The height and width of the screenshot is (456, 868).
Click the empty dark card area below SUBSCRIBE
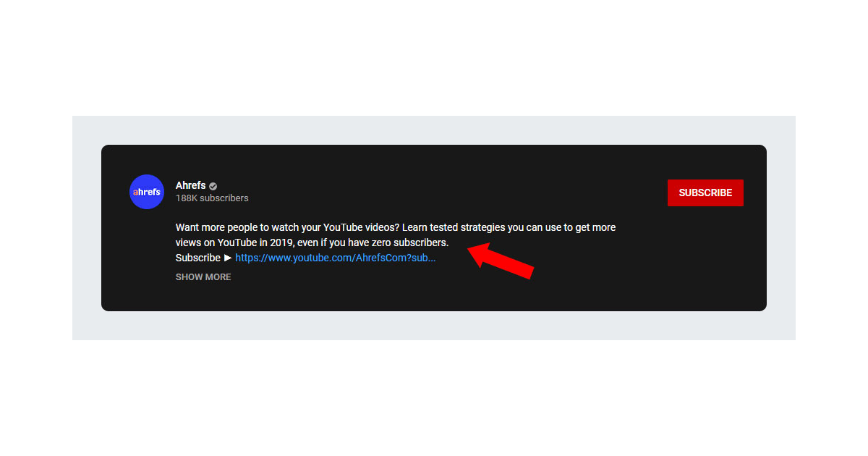tap(705, 261)
